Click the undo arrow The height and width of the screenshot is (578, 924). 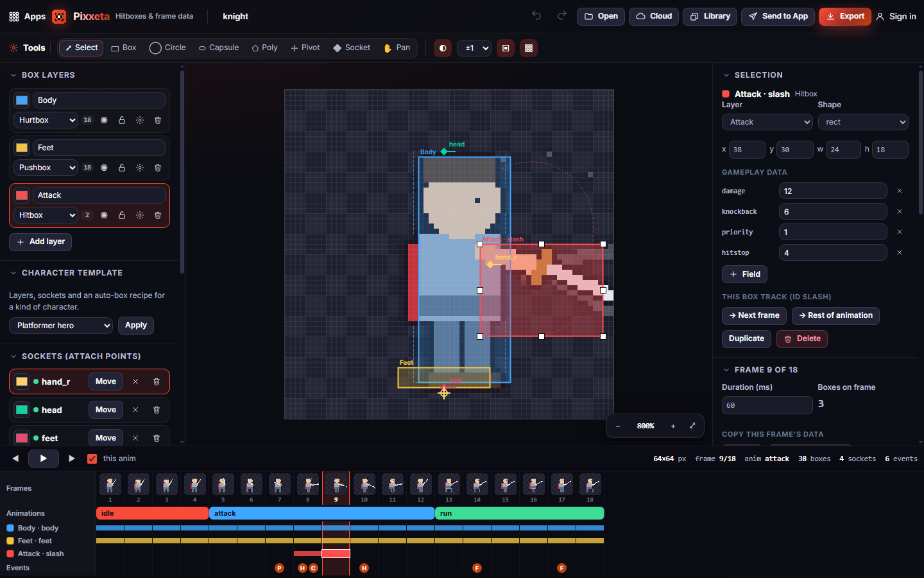click(x=536, y=16)
